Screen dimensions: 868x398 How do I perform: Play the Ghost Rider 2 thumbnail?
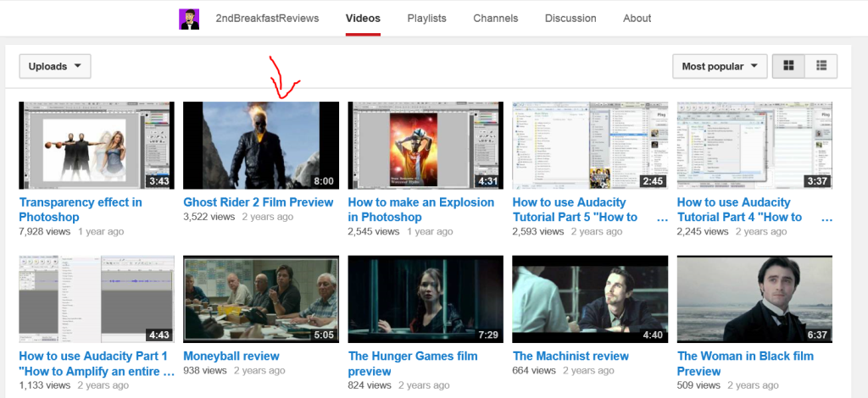click(x=261, y=146)
